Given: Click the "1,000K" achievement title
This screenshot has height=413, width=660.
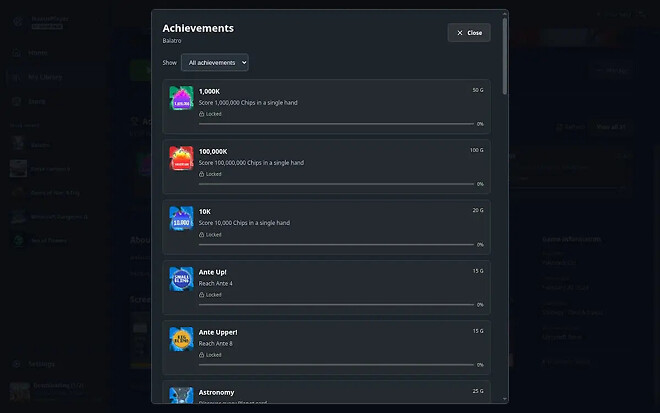Looking at the screenshot, I should pos(209,91).
